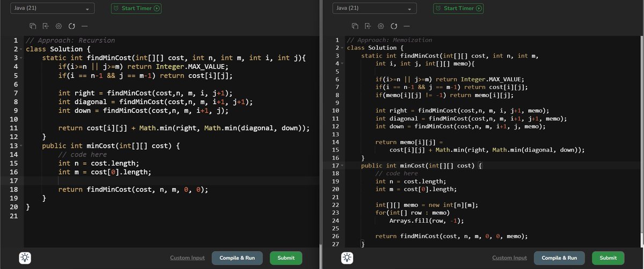Click line number 11 in left editor gutter

(14, 128)
